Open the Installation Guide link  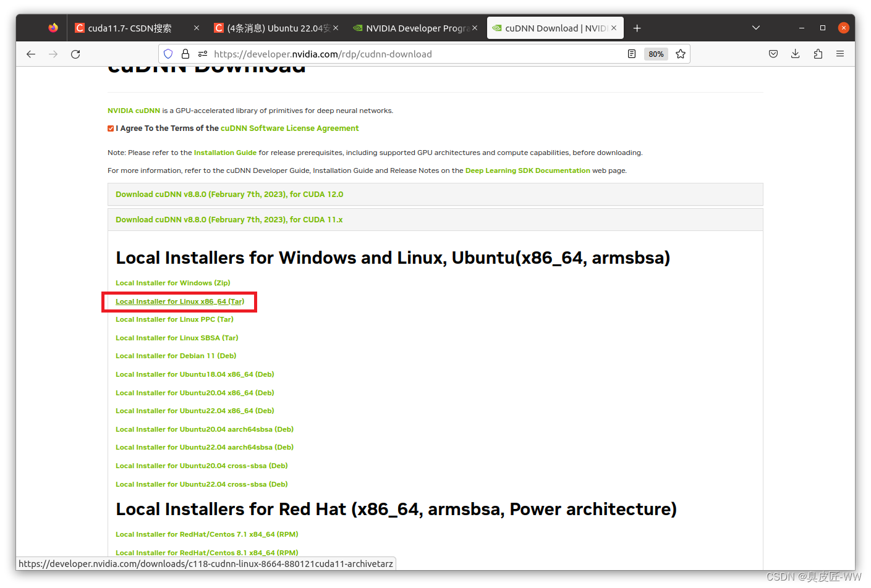(x=225, y=153)
